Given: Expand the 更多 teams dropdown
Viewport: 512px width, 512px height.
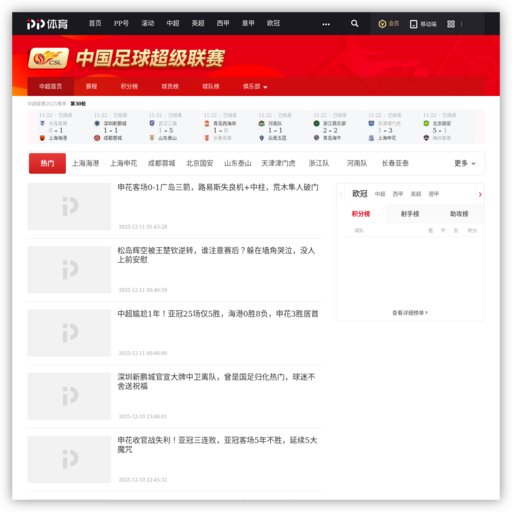Looking at the screenshot, I should [465, 163].
